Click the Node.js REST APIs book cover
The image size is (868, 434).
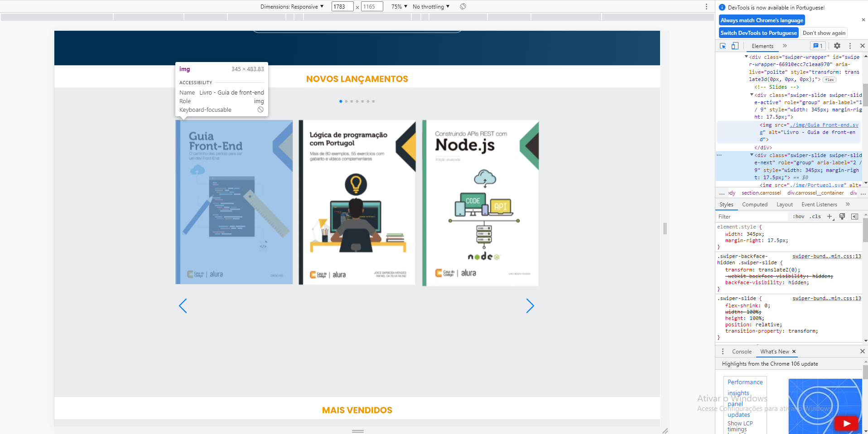(480, 203)
